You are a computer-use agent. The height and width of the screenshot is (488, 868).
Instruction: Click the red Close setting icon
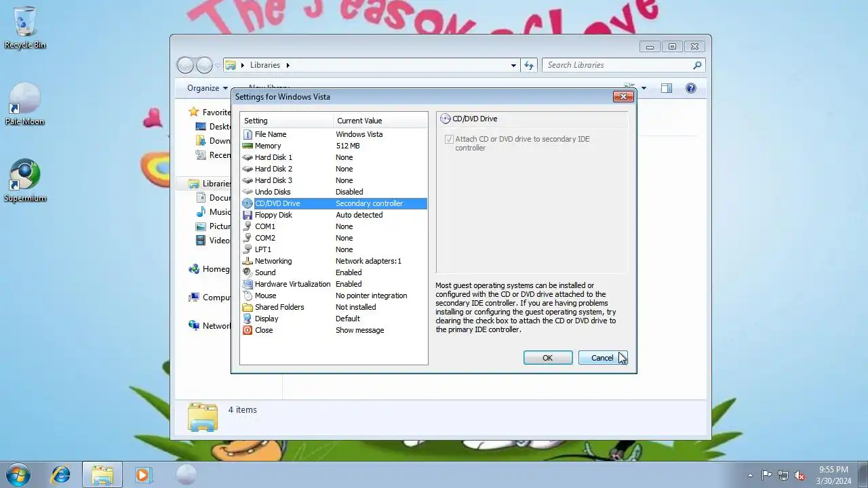pos(248,330)
